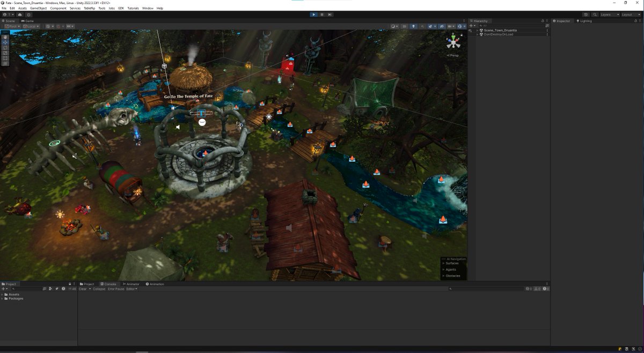Viewport: 644px width, 353px height.
Task: Lock the Hierarchy panel
Action: coord(543,21)
